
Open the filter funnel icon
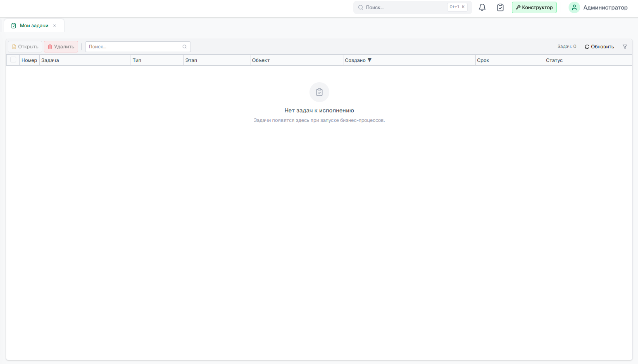(625, 47)
